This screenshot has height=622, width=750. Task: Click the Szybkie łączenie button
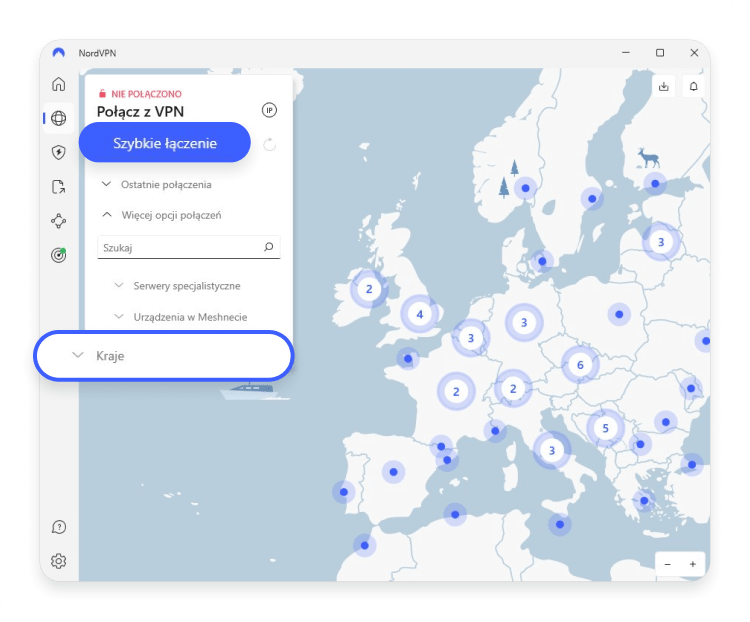(165, 143)
